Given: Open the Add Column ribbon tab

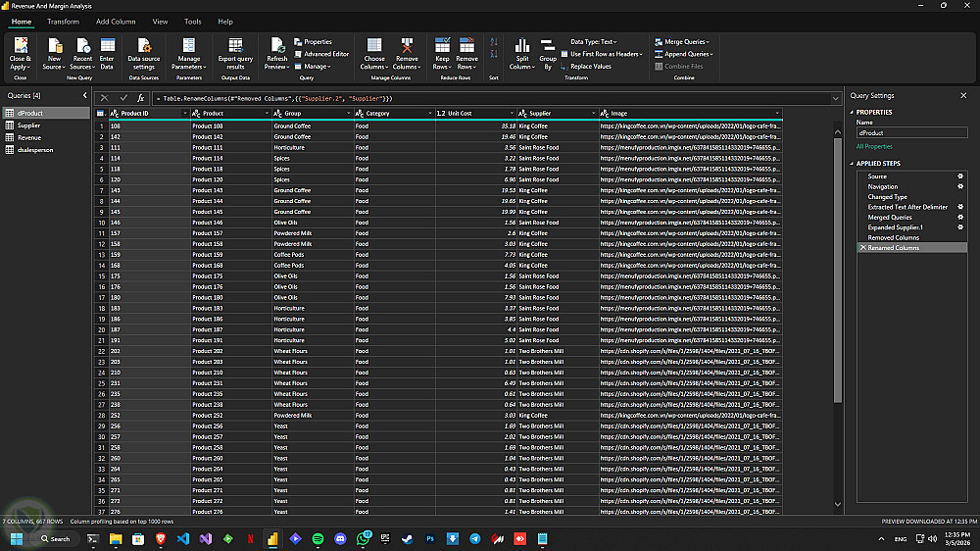Looking at the screenshot, I should tap(116, 21).
